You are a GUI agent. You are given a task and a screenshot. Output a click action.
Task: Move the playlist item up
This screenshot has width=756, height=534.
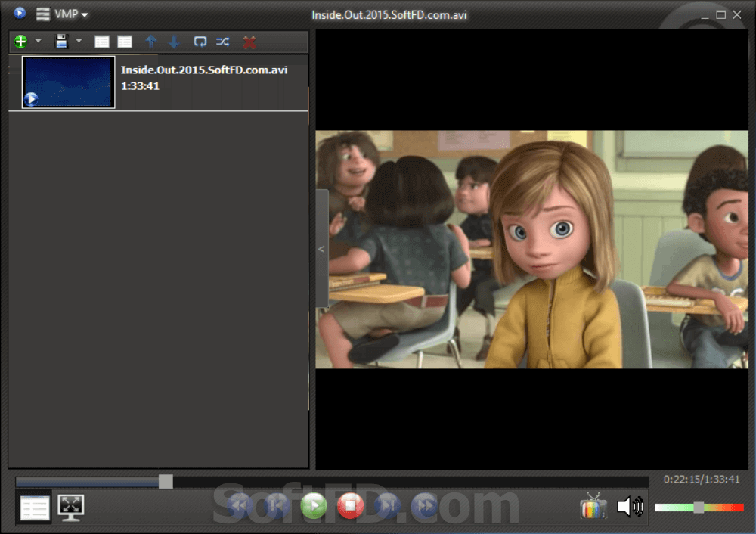[x=151, y=42]
